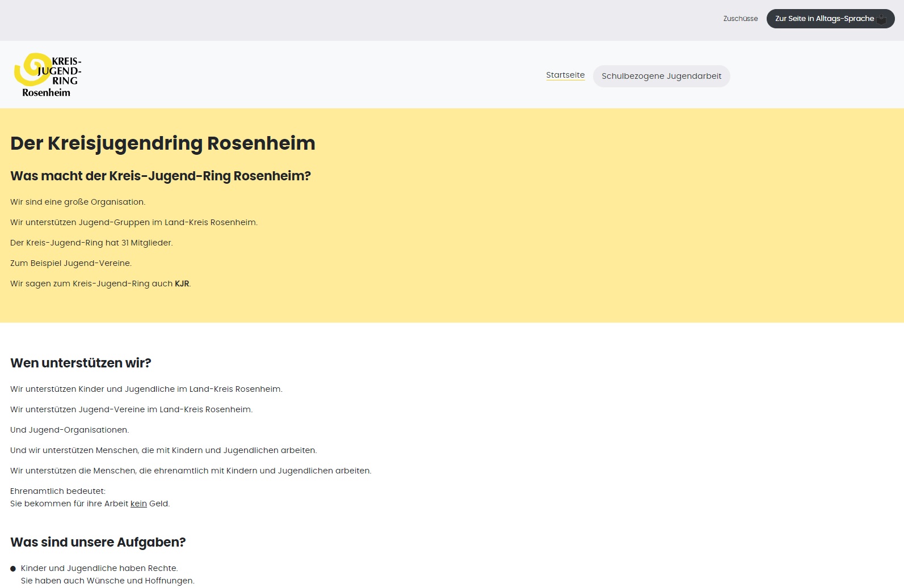Switch to the Alltags-Sprache page version
This screenshot has width=904, height=588.
click(823, 19)
